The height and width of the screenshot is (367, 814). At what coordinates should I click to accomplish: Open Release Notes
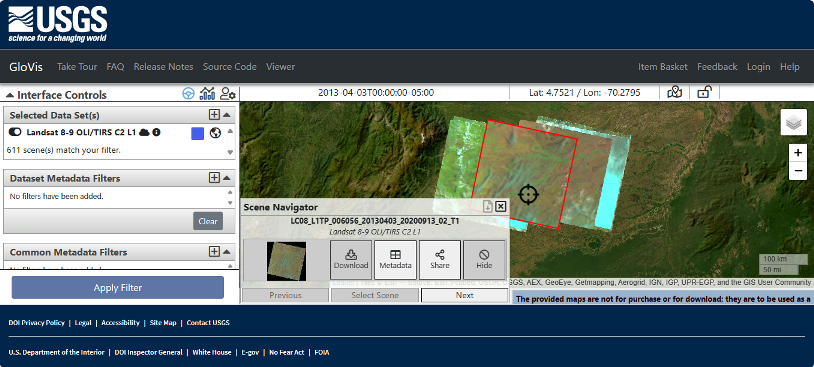click(x=164, y=66)
